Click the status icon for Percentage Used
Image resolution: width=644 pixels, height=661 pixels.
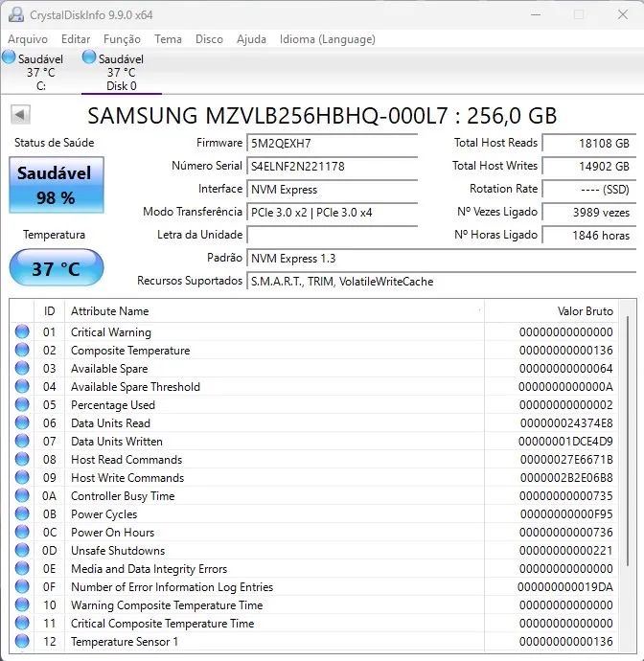22,404
